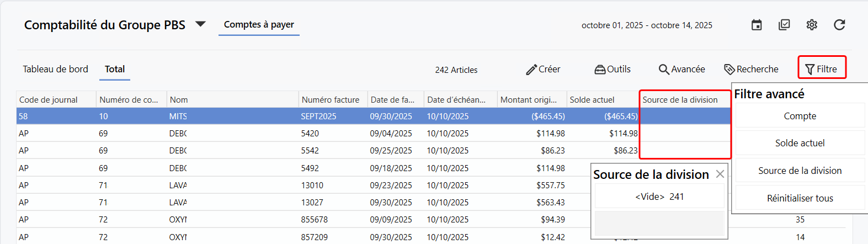Select the Comptes à payer tab
This screenshot has width=868, height=244.
pyautogui.click(x=259, y=25)
